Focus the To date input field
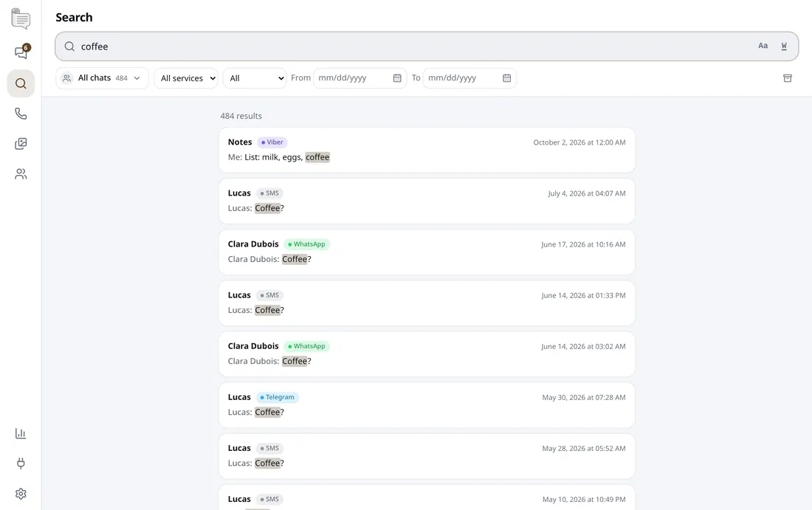The height and width of the screenshot is (510, 812). coord(469,78)
